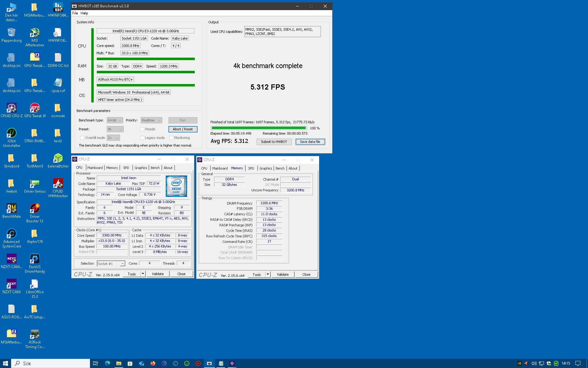Click the Used CPU capabilities text box
The height and width of the screenshot is (368, 588).
point(282,32)
